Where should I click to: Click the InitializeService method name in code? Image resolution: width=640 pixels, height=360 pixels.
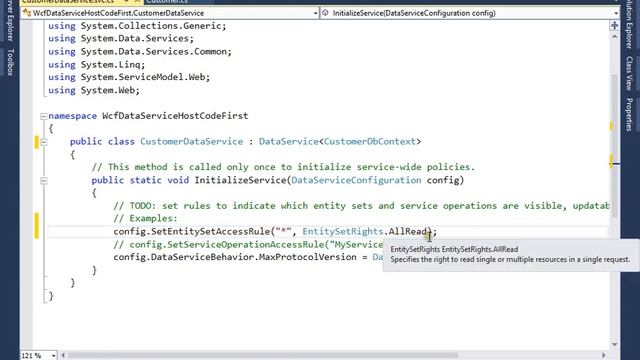[x=240, y=180]
